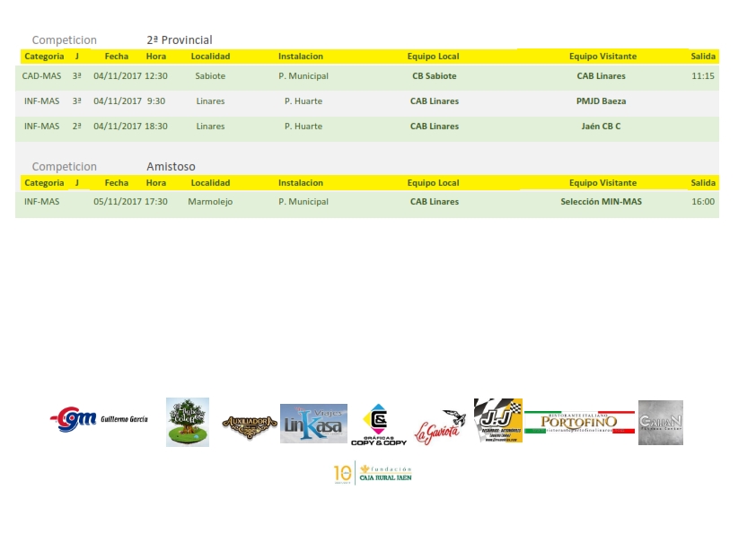Click the green tree sponsor logo
Screen dimensions: 756x534
pos(188,422)
